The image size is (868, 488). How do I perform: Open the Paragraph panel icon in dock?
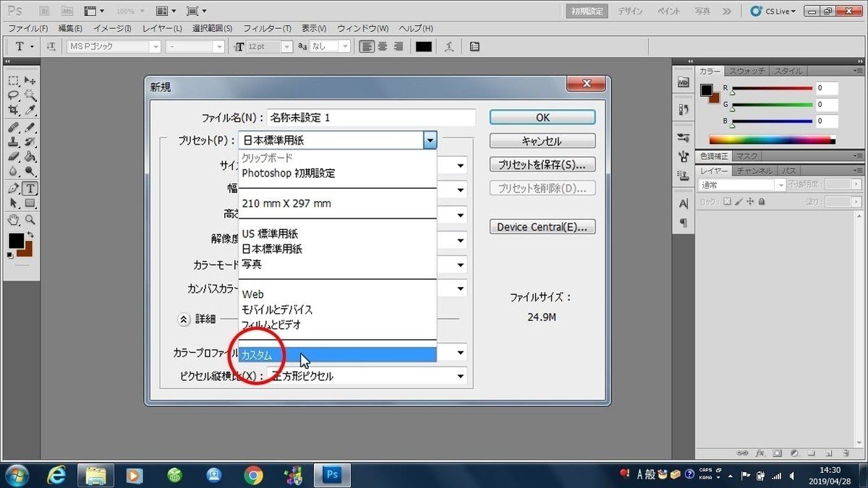click(x=683, y=223)
